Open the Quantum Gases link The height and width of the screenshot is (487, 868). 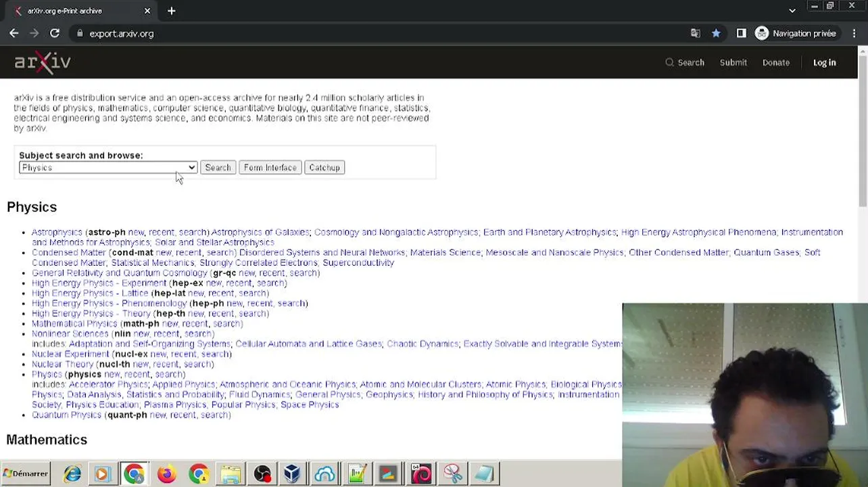pos(767,252)
